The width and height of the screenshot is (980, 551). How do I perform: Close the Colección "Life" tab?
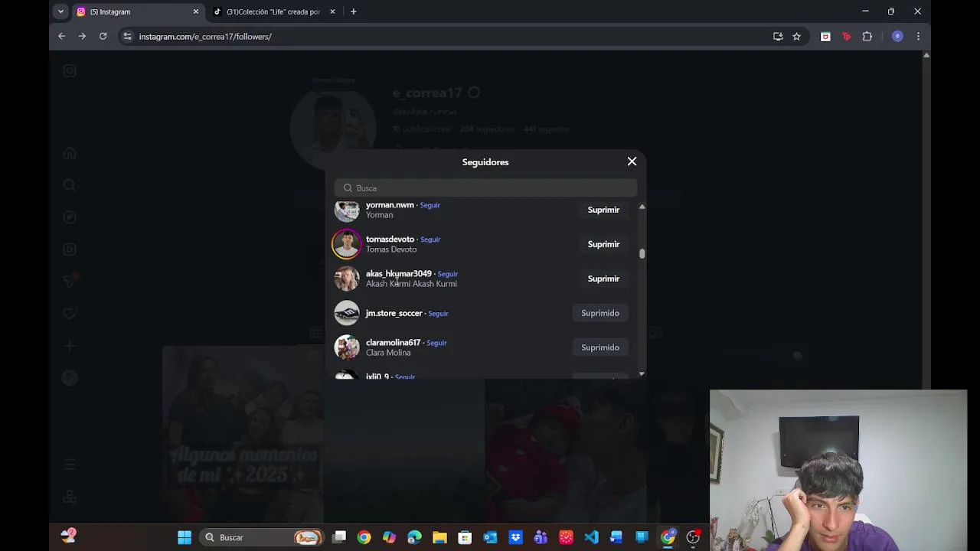[332, 11]
